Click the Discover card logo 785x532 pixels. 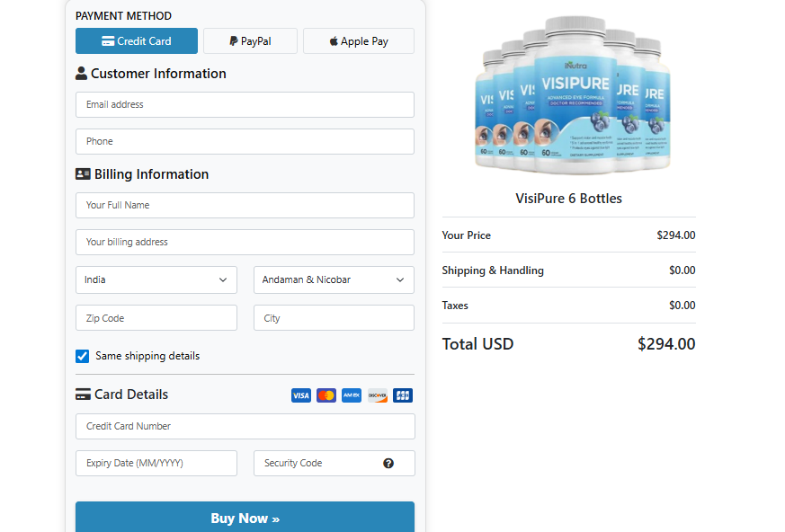pyautogui.click(x=378, y=395)
